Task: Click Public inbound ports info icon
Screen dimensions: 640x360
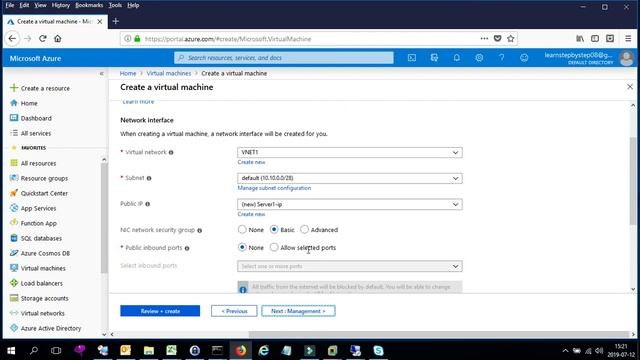Action: [187, 248]
